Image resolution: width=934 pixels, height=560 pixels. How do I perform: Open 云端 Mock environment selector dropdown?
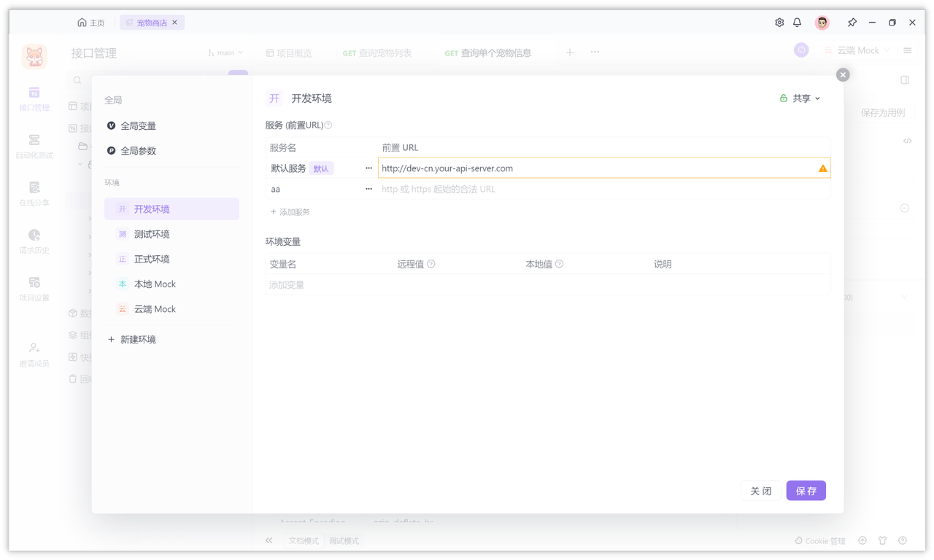(x=857, y=50)
